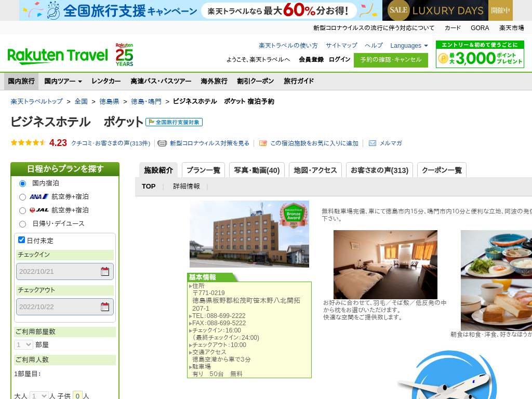
Task: Open the GORA link in top bar
Action: [x=480, y=28]
